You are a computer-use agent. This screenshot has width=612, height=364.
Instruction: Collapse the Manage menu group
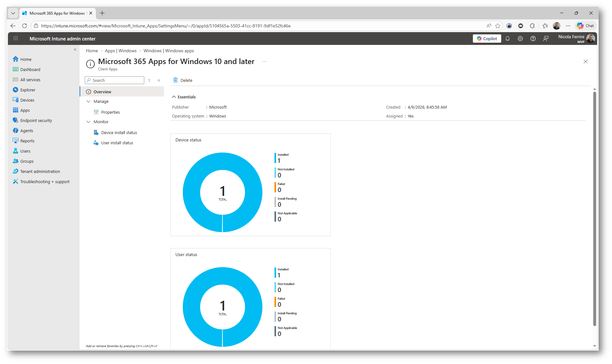click(x=89, y=101)
